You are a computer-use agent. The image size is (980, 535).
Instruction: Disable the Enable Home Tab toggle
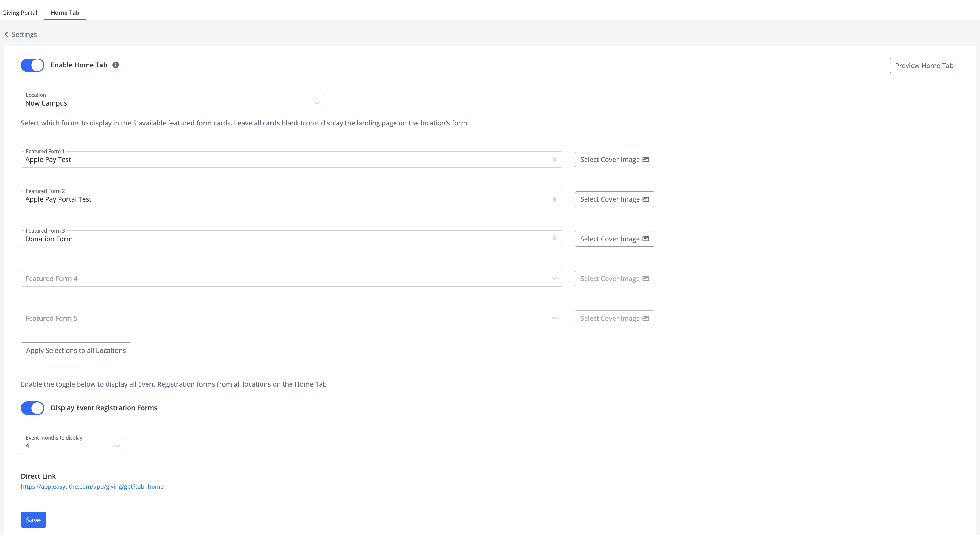tap(32, 65)
